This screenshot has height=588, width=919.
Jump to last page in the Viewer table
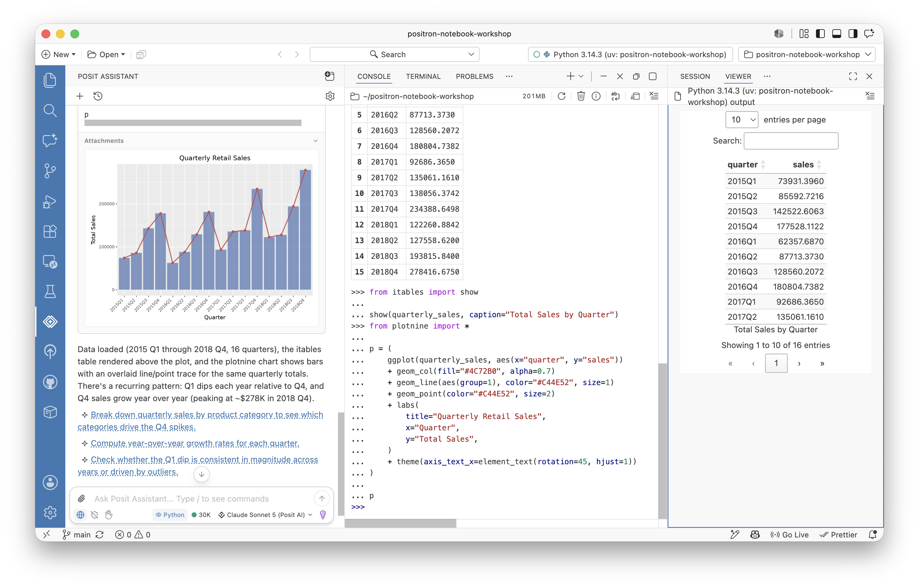coord(822,363)
